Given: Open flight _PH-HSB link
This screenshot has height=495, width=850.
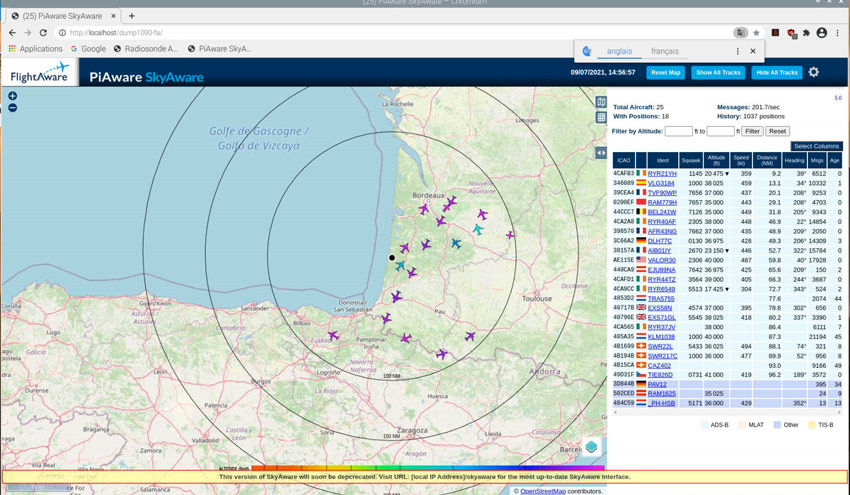Looking at the screenshot, I should pyautogui.click(x=661, y=403).
